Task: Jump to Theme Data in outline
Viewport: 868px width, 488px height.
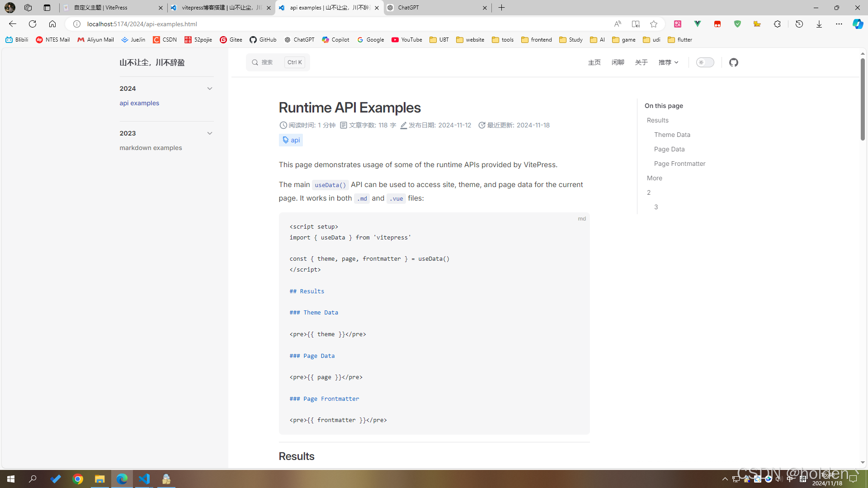Action: pyautogui.click(x=672, y=135)
